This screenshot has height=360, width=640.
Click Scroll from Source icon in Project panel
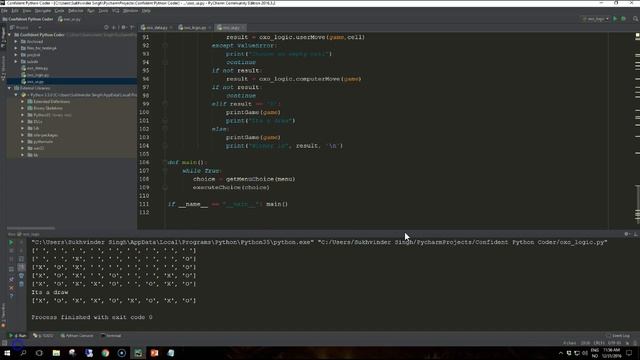pos(106,27)
